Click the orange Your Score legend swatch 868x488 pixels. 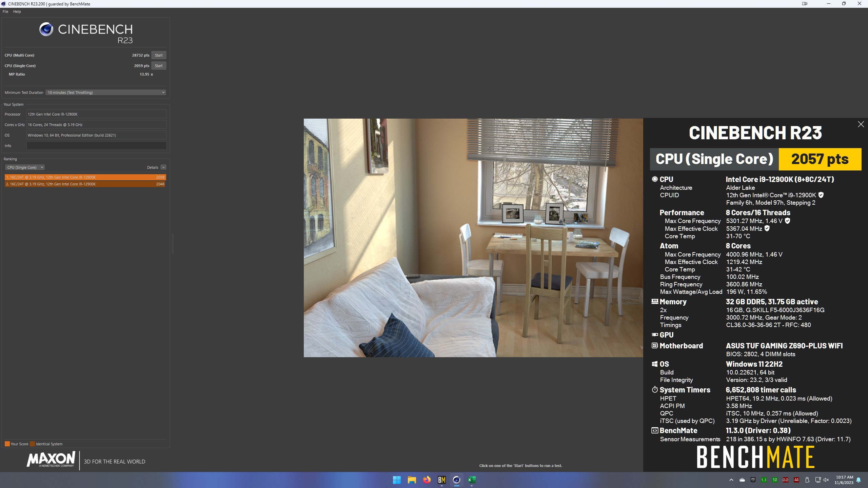(x=7, y=444)
